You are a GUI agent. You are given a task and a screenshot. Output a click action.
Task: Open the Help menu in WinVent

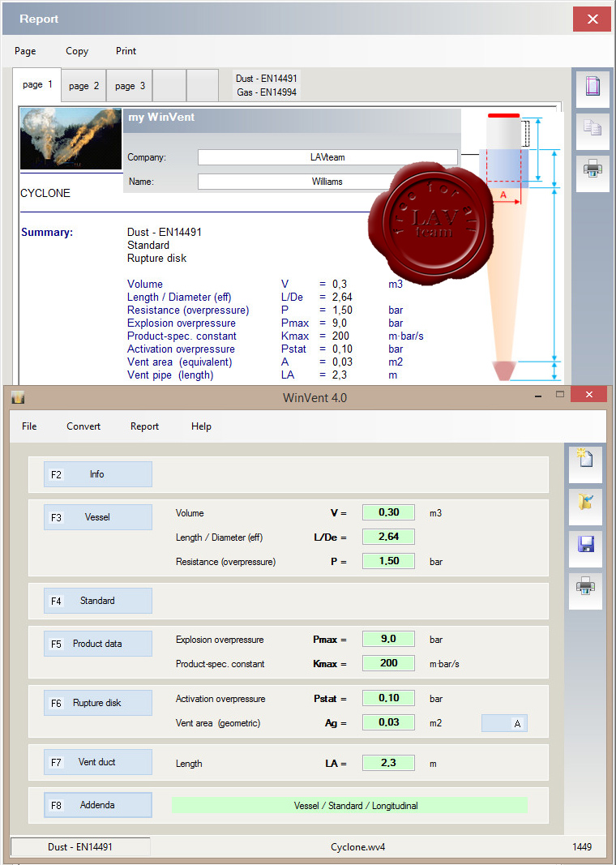pyautogui.click(x=201, y=426)
